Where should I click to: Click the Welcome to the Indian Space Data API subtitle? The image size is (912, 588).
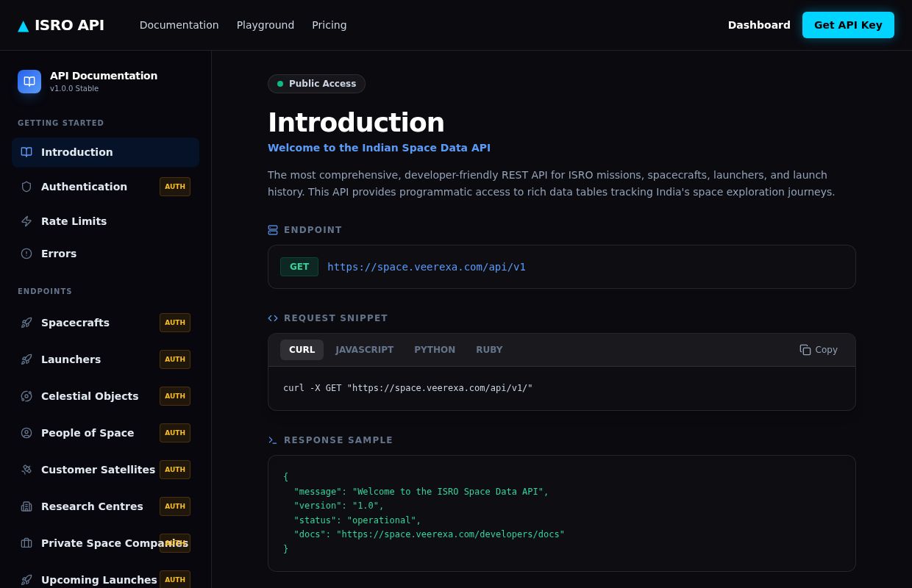pos(379,148)
